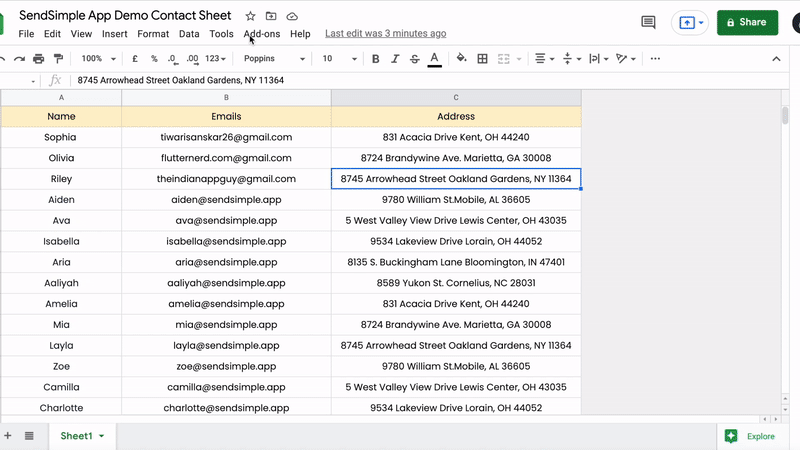Select column A header
This screenshot has height=450, width=800.
point(61,97)
